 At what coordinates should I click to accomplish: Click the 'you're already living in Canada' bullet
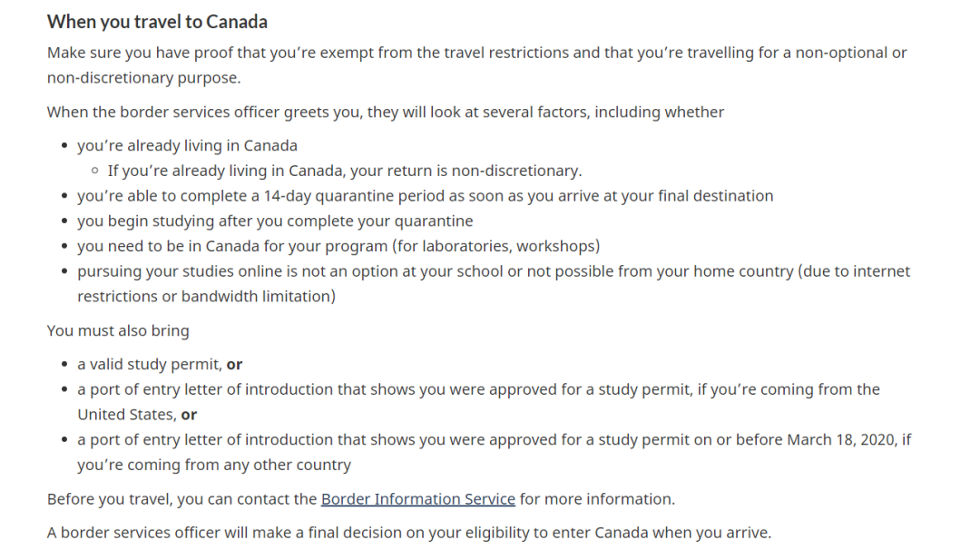(x=187, y=145)
